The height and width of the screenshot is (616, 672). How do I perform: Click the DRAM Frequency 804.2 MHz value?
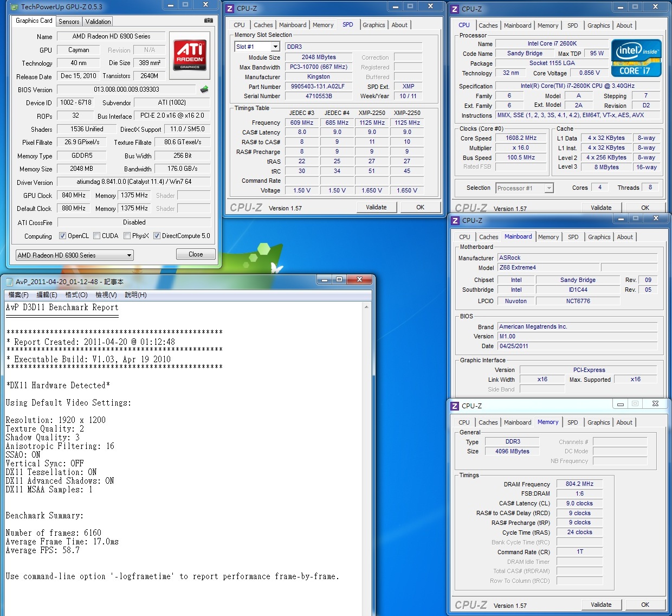(x=579, y=484)
